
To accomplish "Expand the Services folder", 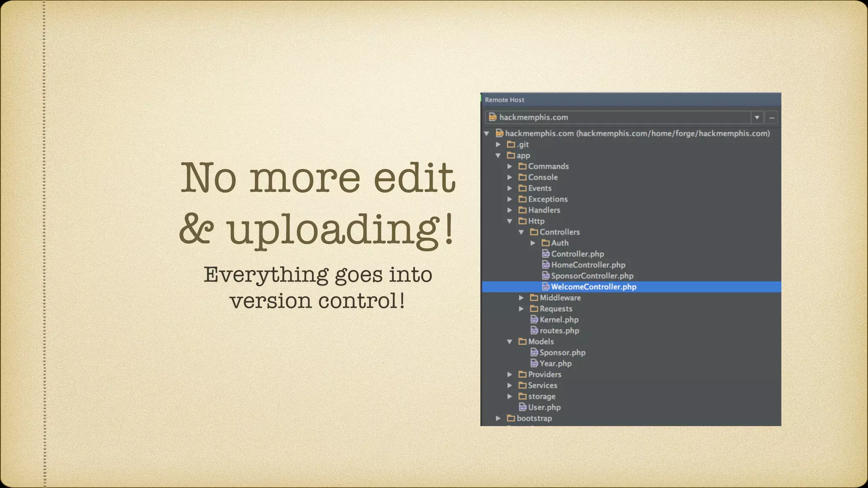I will coord(510,385).
